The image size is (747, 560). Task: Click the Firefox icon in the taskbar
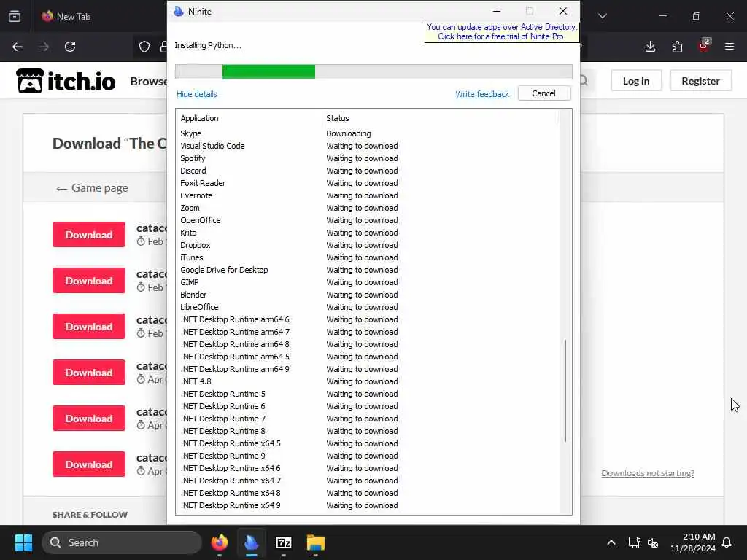click(x=220, y=542)
